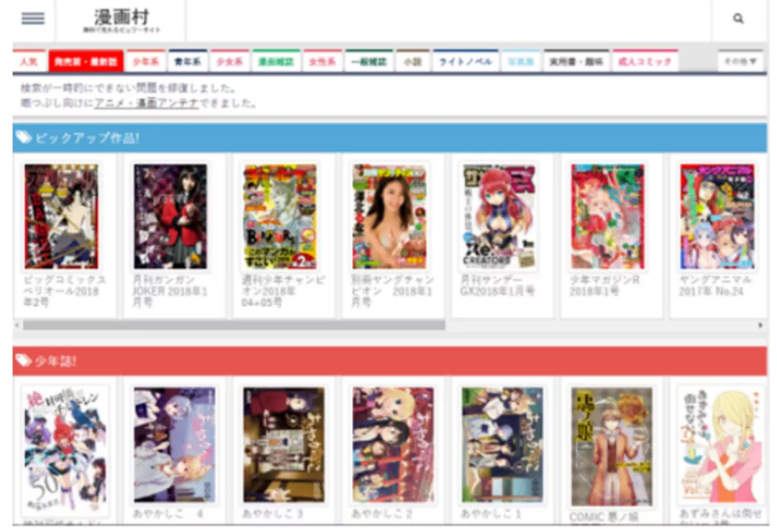Screen dimensions: 777x532
Task: Open the ライトノベル tab
Action: pos(465,62)
